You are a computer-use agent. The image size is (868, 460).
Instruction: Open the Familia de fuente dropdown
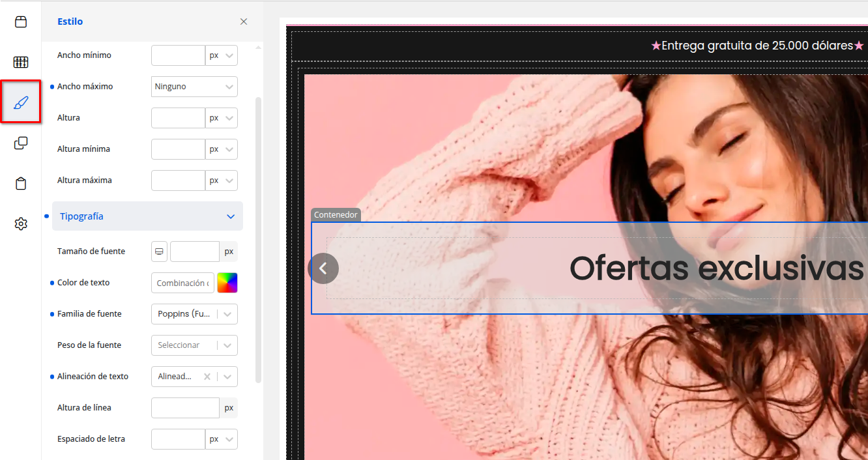(194, 314)
